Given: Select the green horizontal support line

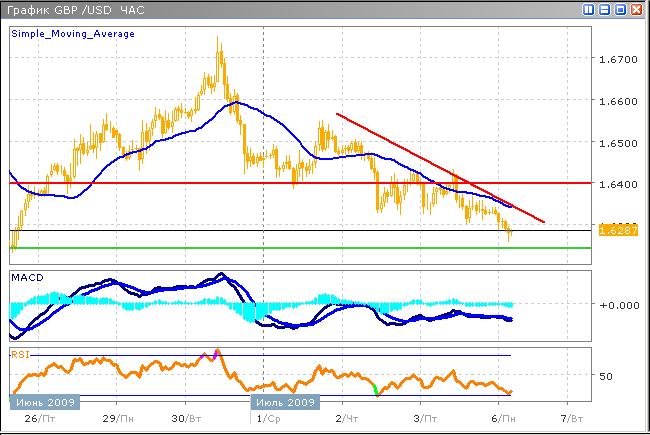Looking at the screenshot, I should click(300, 248).
